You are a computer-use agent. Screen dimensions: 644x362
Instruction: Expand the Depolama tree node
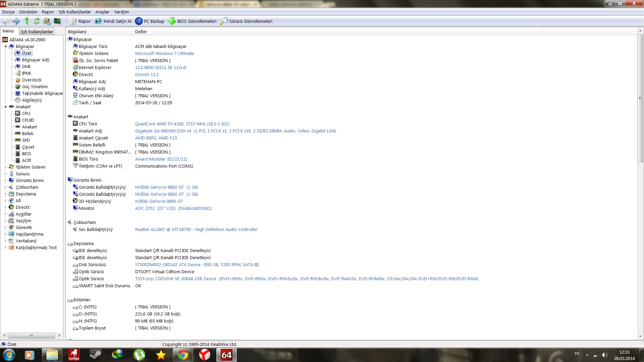pyautogui.click(x=5, y=194)
